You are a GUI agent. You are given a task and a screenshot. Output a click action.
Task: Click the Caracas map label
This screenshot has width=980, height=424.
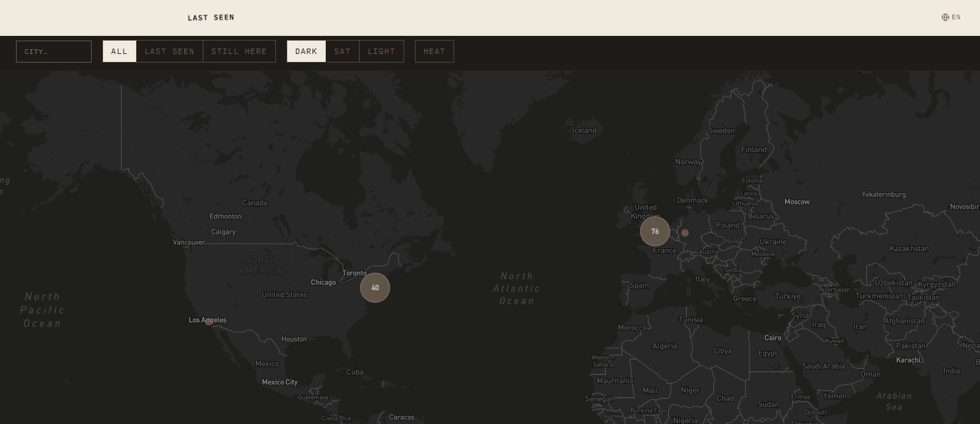[402, 417]
